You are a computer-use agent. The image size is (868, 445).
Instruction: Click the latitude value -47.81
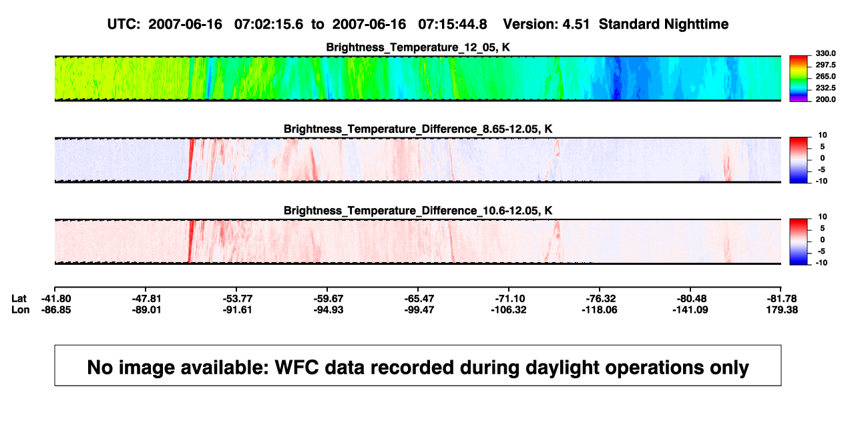point(146,298)
